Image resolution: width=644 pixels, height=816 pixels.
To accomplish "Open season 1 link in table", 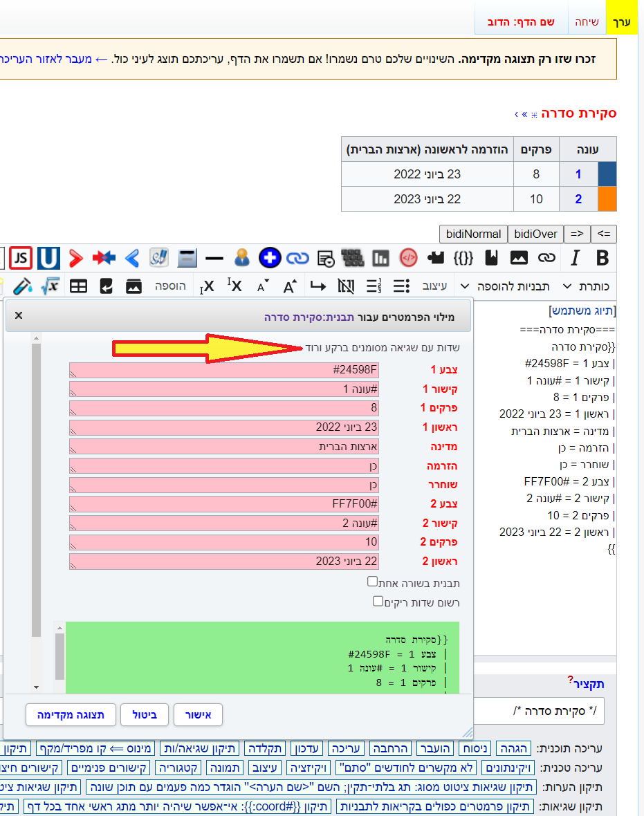I will coord(578,174).
